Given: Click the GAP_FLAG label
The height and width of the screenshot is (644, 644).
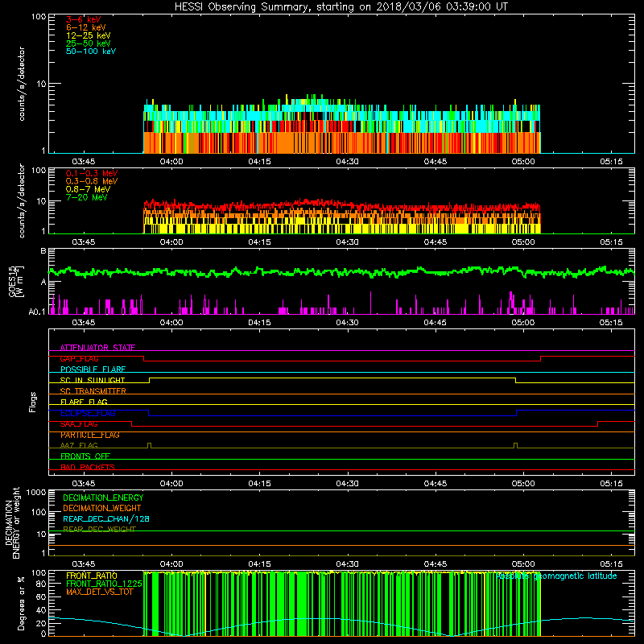Looking at the screenshot, I should [79, 358].
